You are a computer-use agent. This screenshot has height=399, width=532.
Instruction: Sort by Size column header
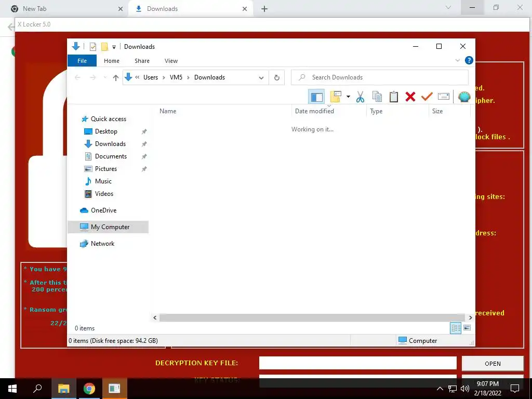pyautogui.click(x=449, y=111)
